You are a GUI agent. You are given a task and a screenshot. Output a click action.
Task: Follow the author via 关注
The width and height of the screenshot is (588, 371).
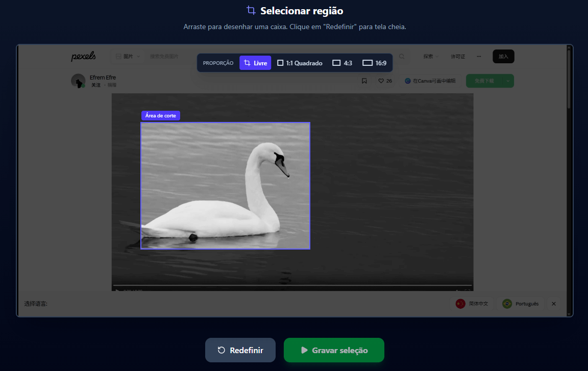tap(96, 85)
